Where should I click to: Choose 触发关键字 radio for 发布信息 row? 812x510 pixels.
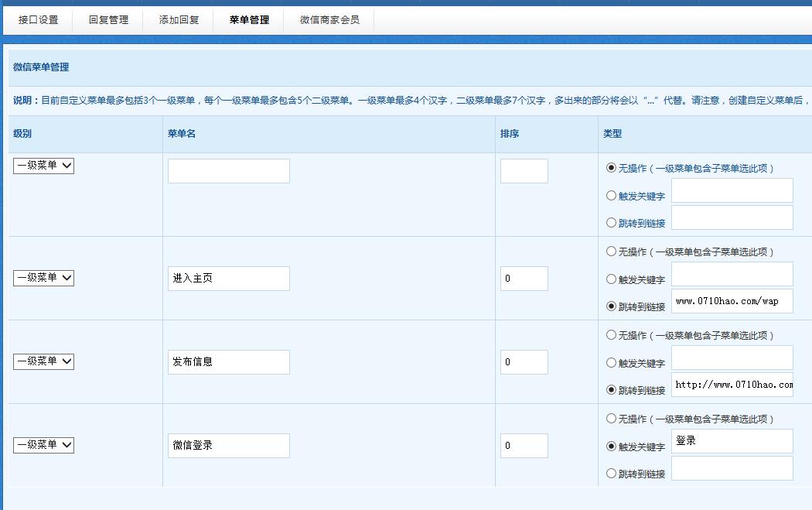tap(612, 363)
